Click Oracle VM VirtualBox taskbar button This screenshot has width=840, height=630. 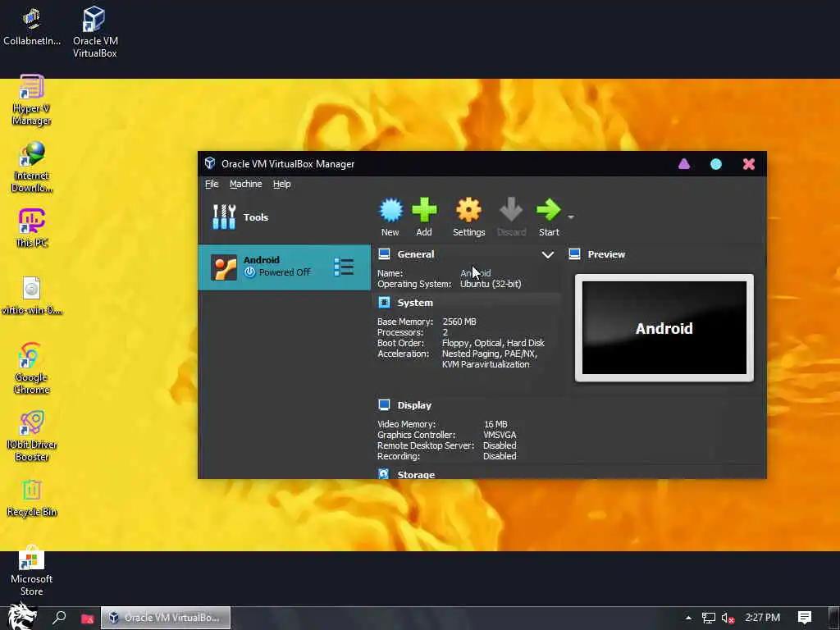pos(166,618)
